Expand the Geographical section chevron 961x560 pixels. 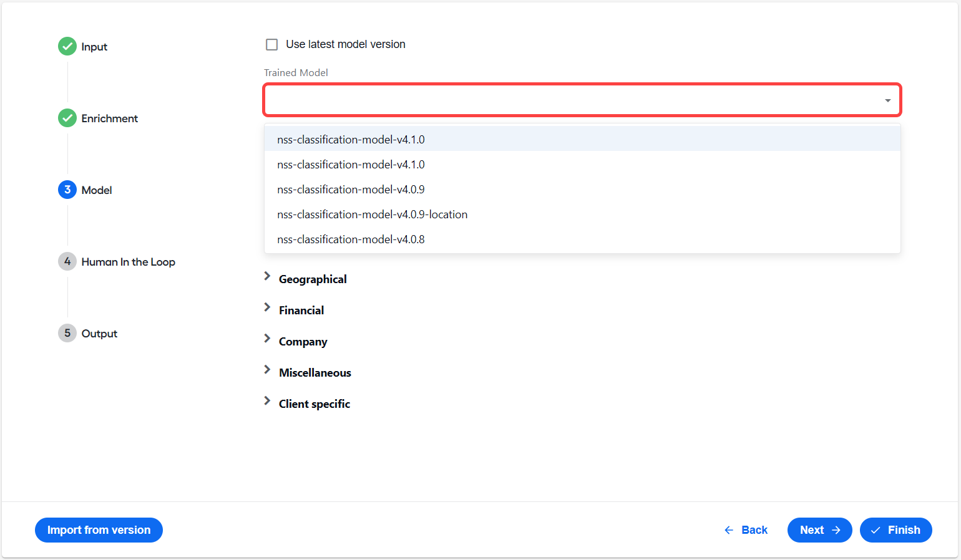[x=267, y=276]
